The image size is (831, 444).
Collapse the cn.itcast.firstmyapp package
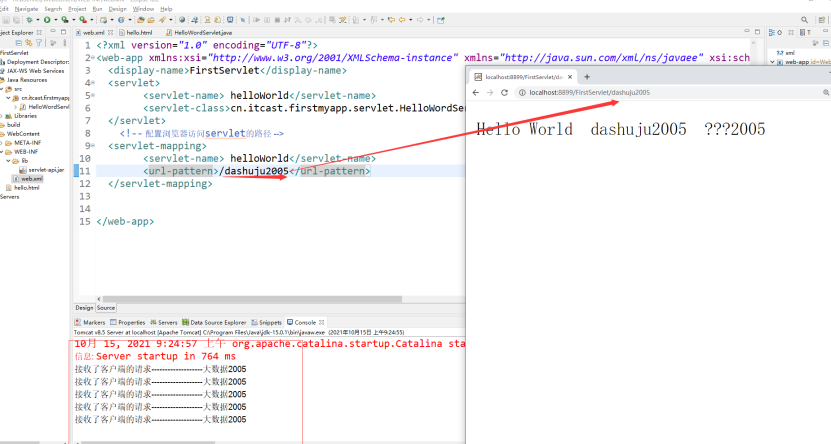[x=8, y=98]
